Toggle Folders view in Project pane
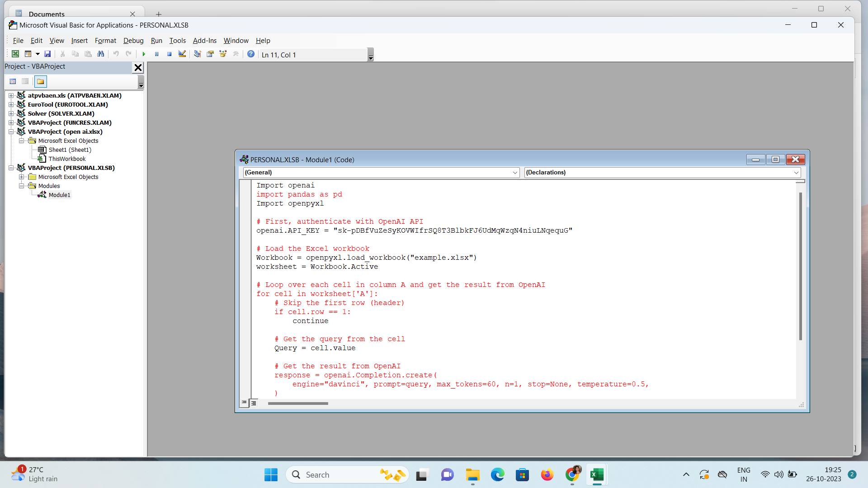This screenshot has width=868, height=488. click(41, 82)
